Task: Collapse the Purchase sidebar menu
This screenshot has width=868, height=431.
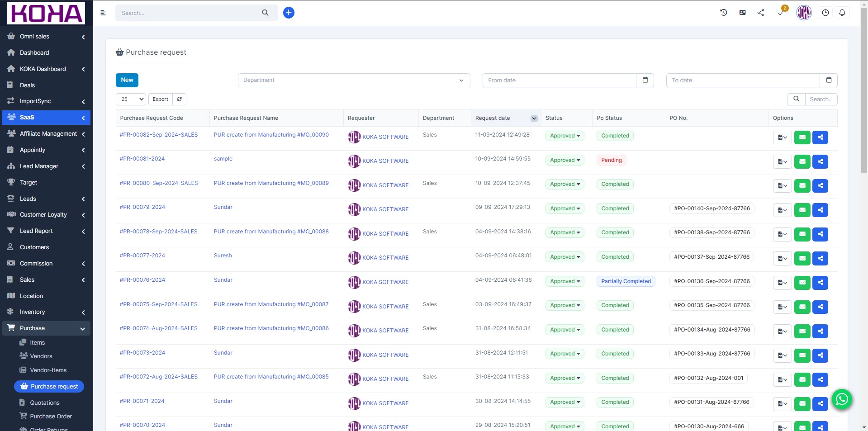Action: point(46,328)
